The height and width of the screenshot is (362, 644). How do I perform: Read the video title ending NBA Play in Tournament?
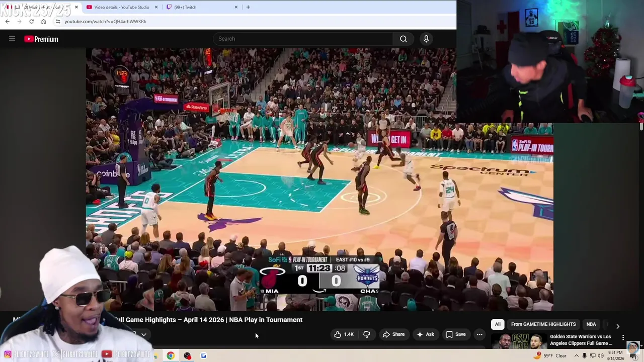tap(208, 320)
